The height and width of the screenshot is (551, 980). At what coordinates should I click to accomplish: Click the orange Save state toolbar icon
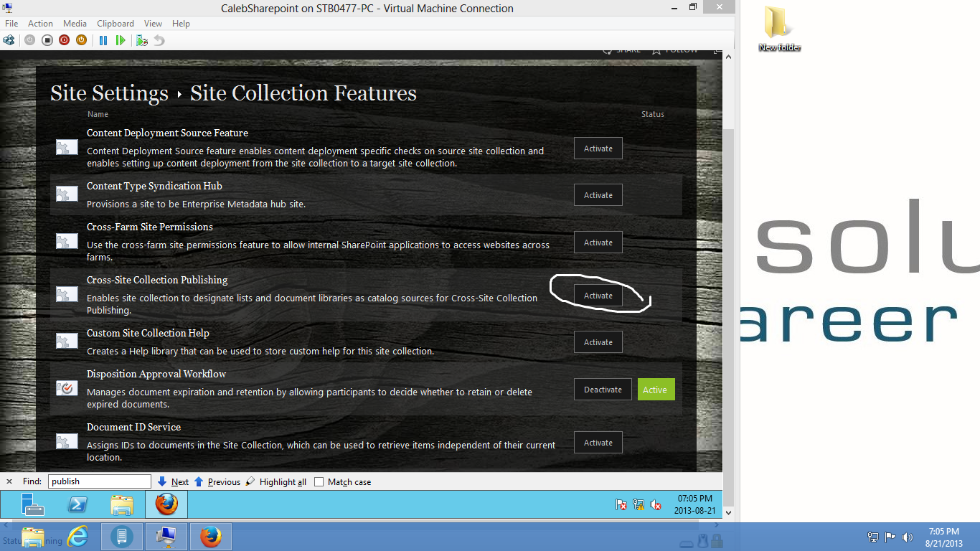coord(81,40)
